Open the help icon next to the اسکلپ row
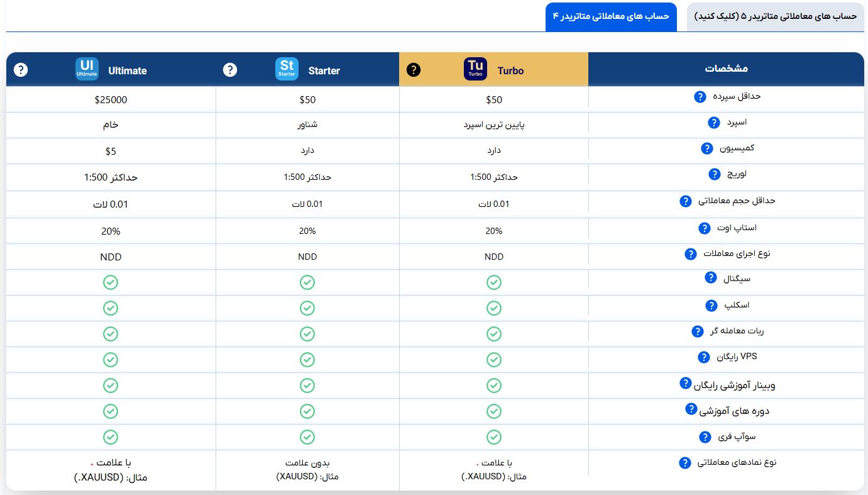The width and height of the screenshot is (868, 495). pyautogui.click(x=711, y=305)
